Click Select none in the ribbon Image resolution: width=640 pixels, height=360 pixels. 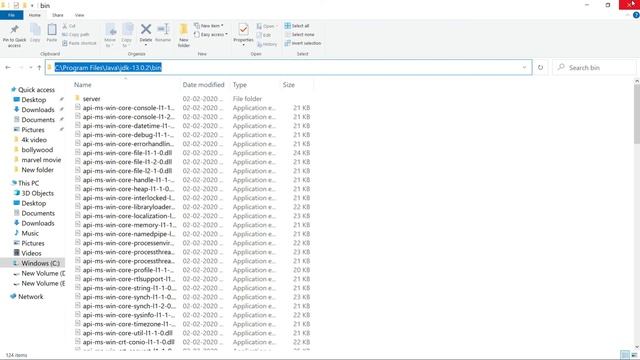[x=300, y=34]
